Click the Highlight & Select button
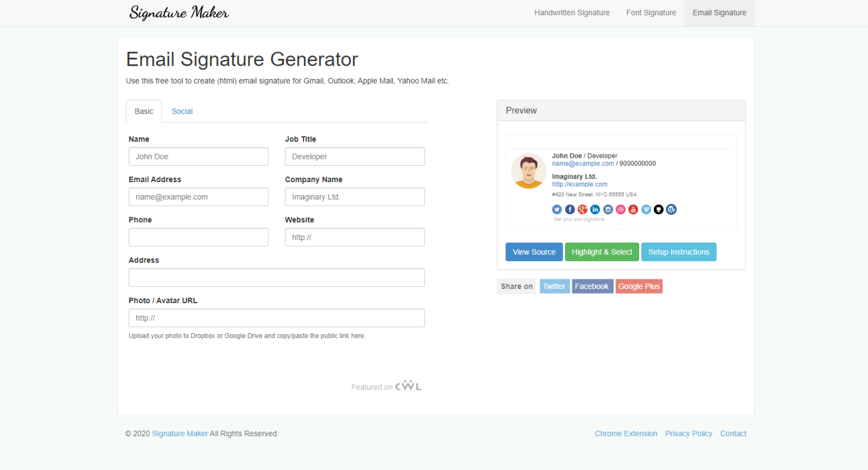 coord(602,252)
